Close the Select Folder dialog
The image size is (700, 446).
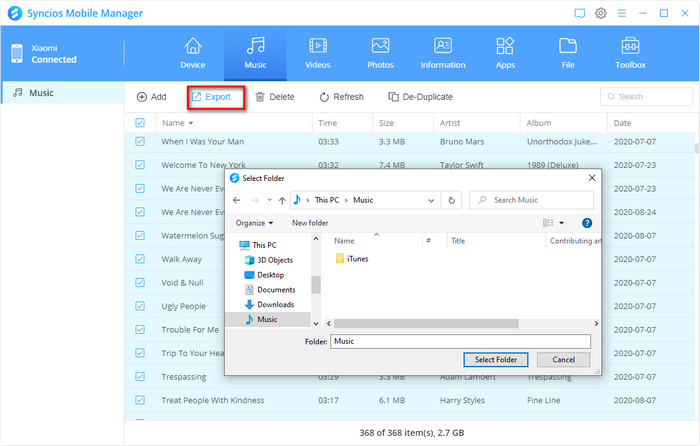[x=592, y=178]
